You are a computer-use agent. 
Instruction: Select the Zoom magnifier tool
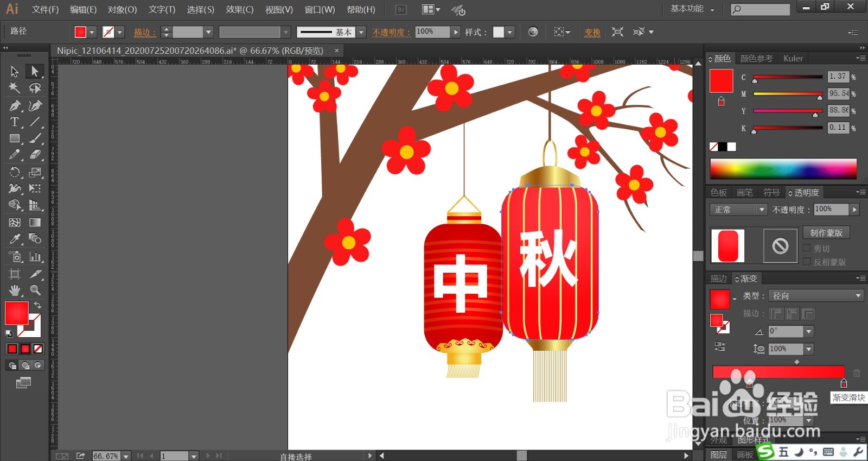point(35,290)
